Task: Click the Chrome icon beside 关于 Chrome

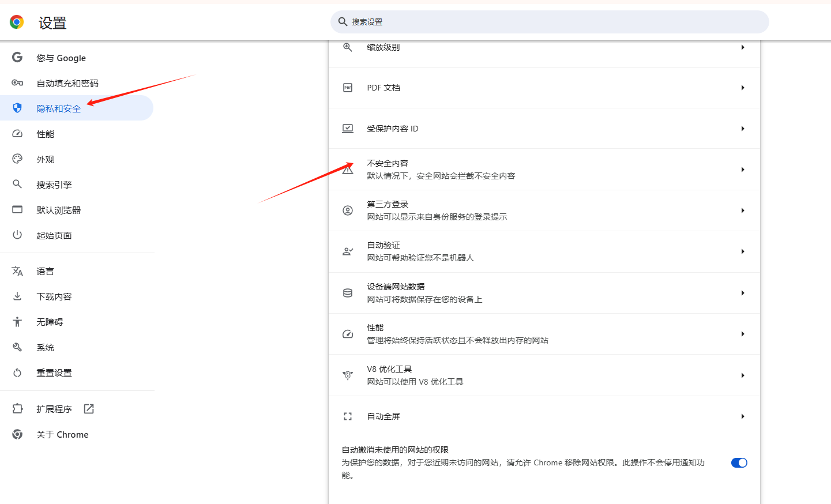Action: [17, 434]
